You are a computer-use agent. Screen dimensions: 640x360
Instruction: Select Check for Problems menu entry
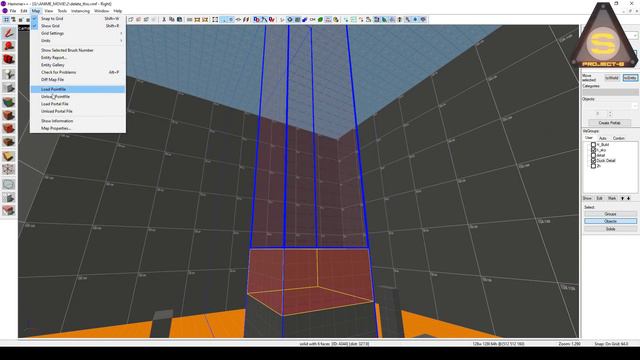(x=78, y=72)
